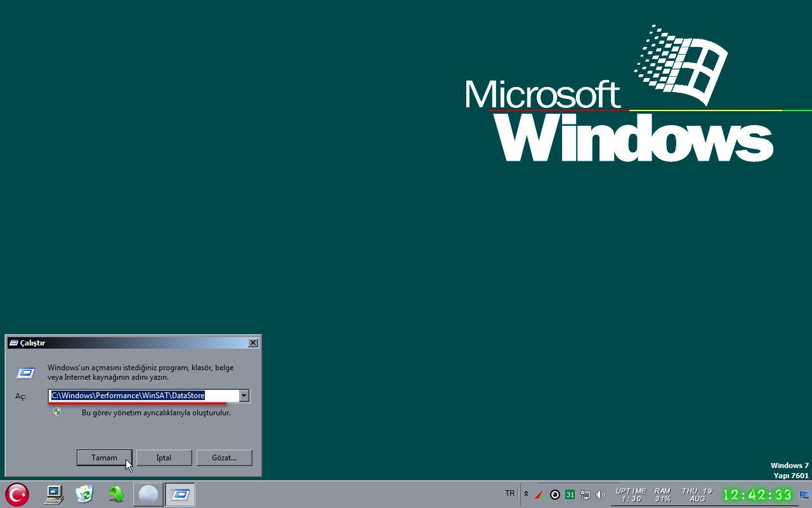Click the red-green triangle tray icon
This screenshot has width=812, height=508.
(540, 495)
